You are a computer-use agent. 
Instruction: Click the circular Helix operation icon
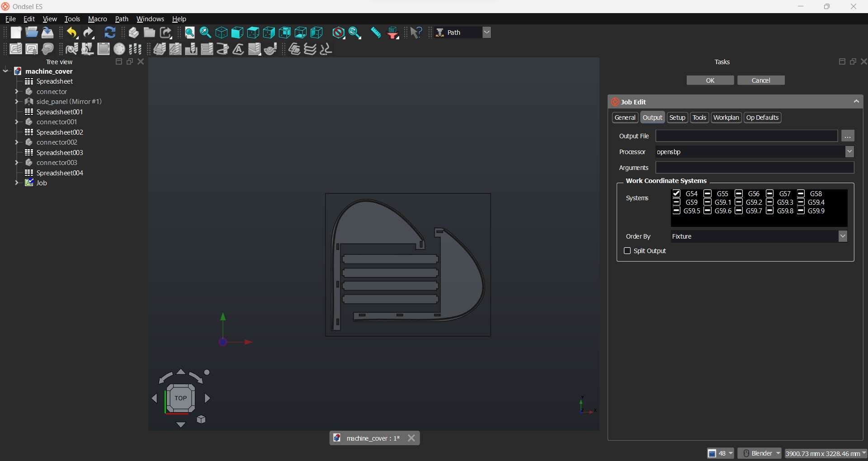[x=222, y=49]
